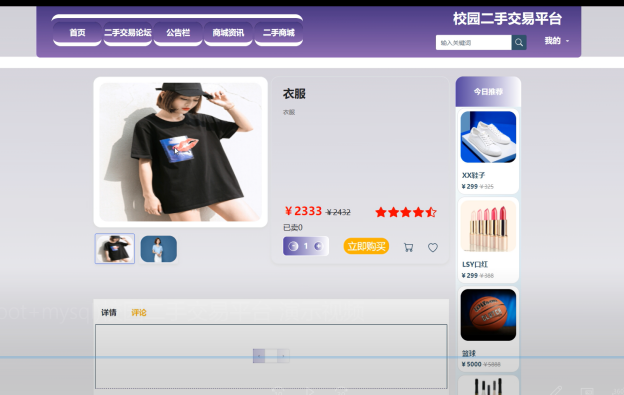Open 商城资讯 nav item
The height and width of the screenshot is (395, 624).
click(x=228, y=33)
